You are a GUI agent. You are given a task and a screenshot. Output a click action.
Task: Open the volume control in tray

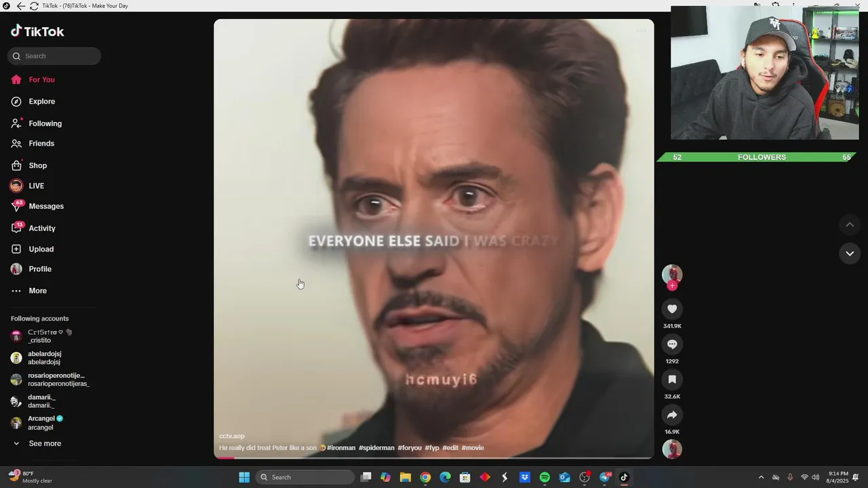815,477
